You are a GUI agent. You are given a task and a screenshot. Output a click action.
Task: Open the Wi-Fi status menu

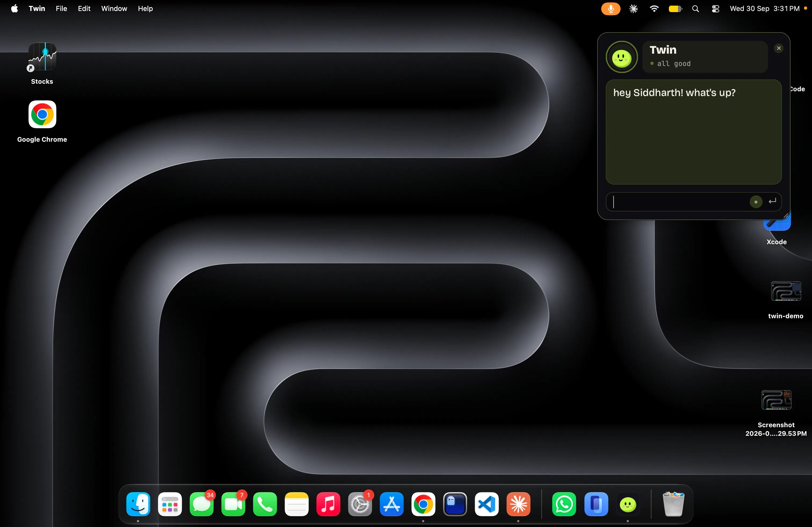(654, 9)
